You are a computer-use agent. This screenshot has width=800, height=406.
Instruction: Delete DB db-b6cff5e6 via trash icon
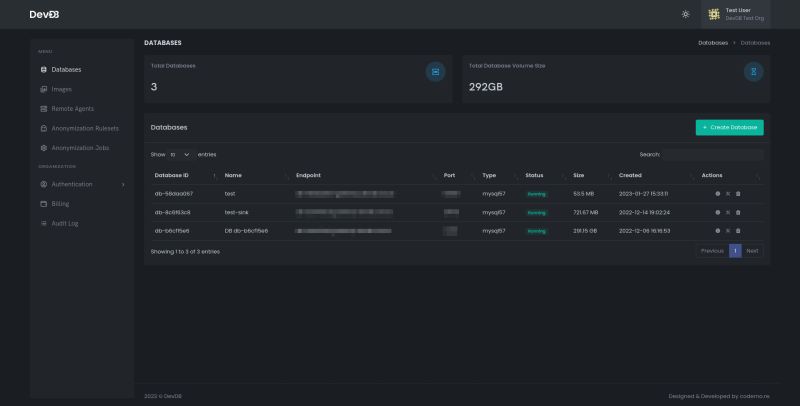(x=738, y=231)
